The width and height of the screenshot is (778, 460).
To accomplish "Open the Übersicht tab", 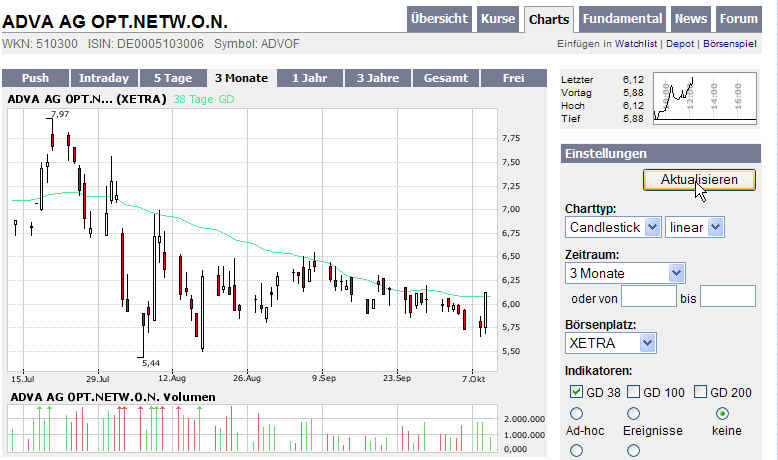I will [439, 19].
